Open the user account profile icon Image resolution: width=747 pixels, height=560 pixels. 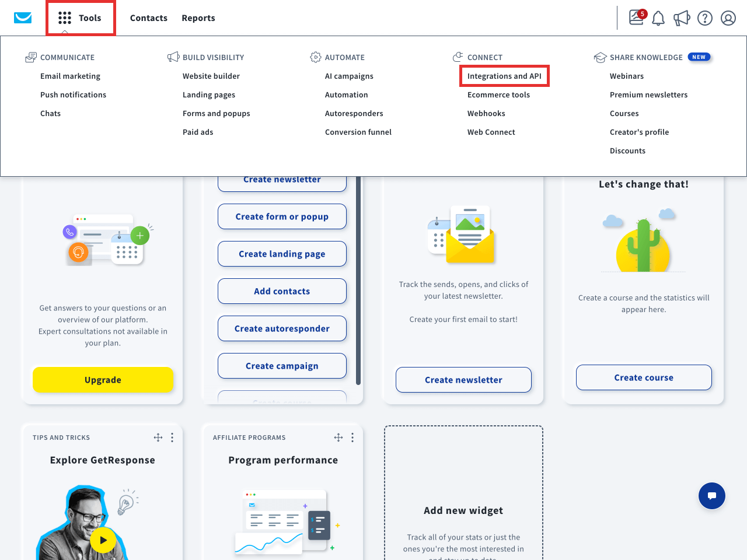[x=728, y=18]
